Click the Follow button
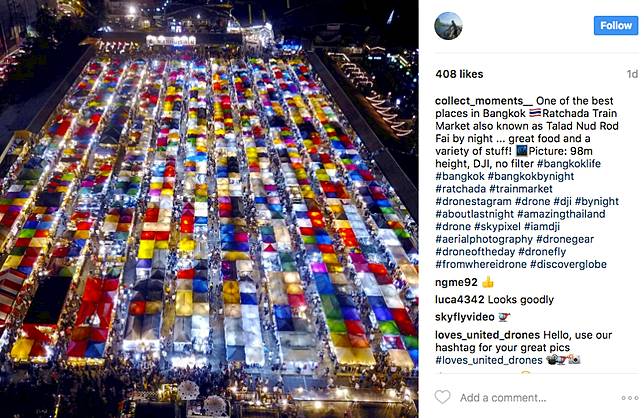 click(616, 26)
